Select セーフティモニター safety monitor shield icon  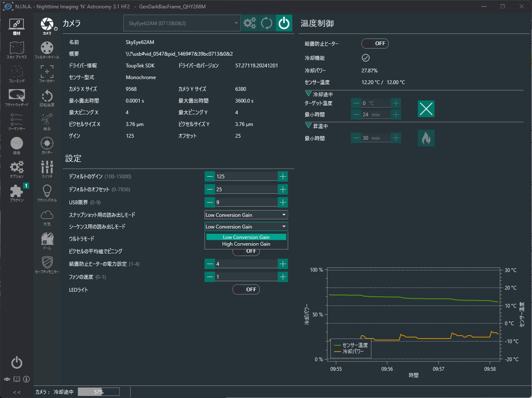tap(47, 265)
